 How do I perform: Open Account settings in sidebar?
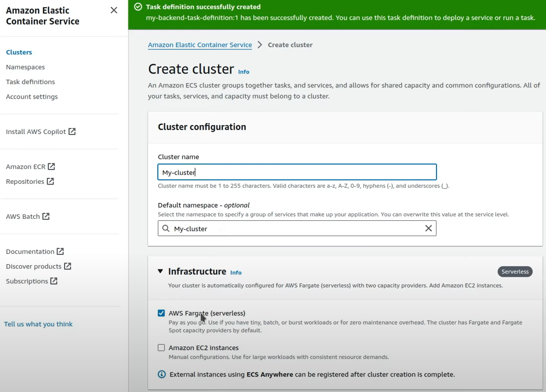pyautogui.click(x=32, y=97)
